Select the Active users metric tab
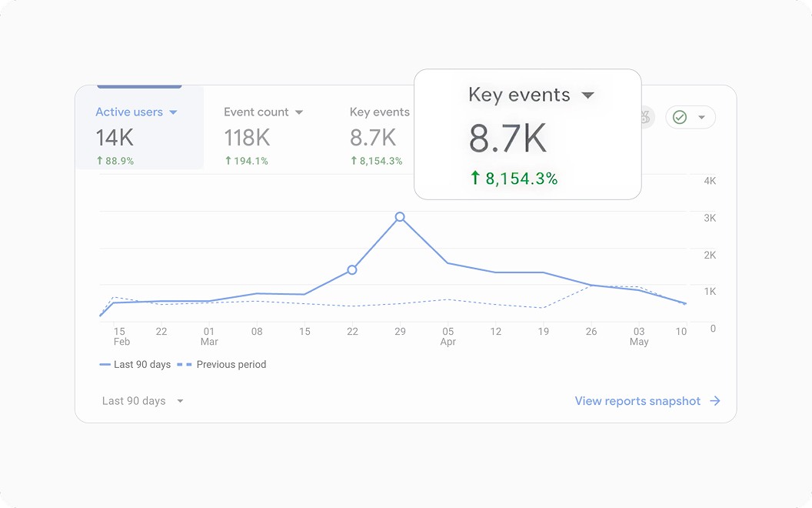Screen dimensions: 812x508 click(139, 128)
